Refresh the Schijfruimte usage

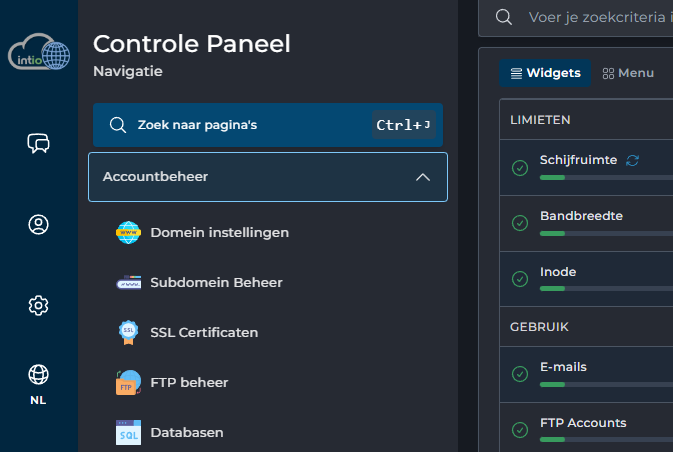632,160
